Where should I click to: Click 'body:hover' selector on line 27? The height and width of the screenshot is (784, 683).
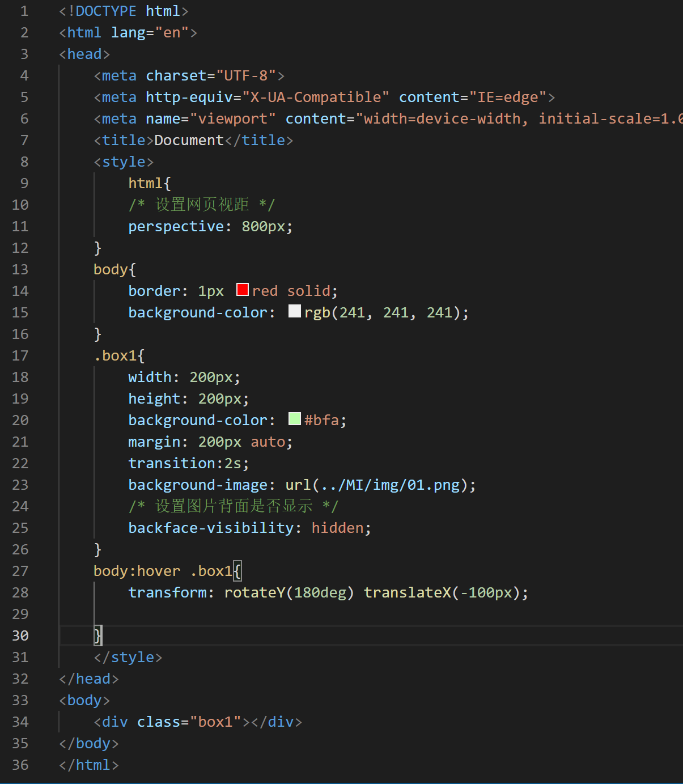137,571
